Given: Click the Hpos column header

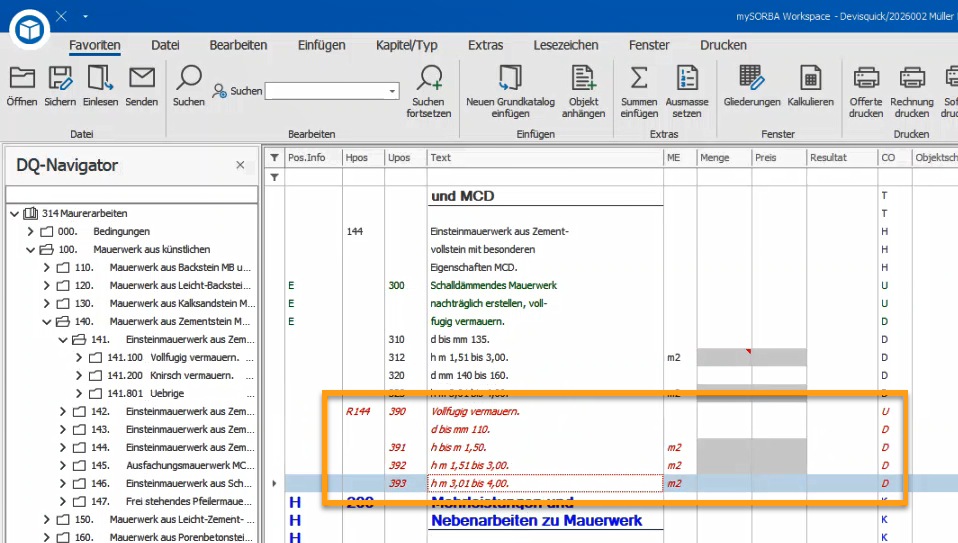Looking at the screenshot, I should coord(363,158).
